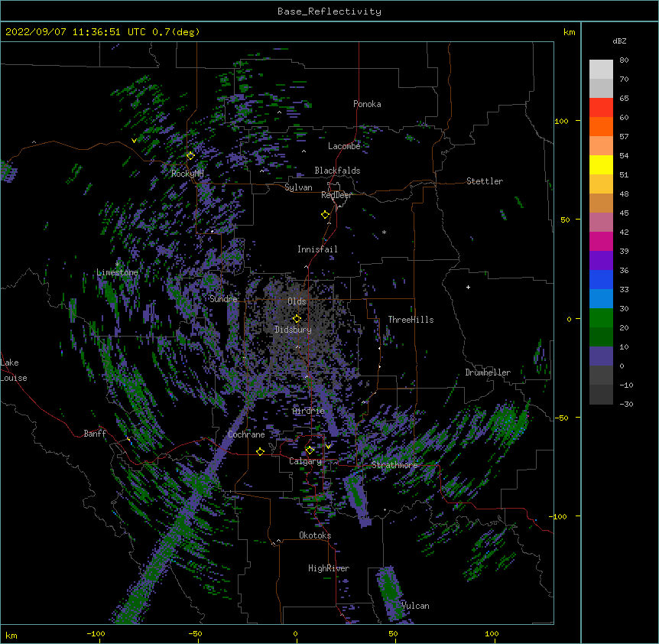This screenshot has width=659, height=644.
Task: Click the white plus marker northeast of ThreeHills
Action: [468, 287]
